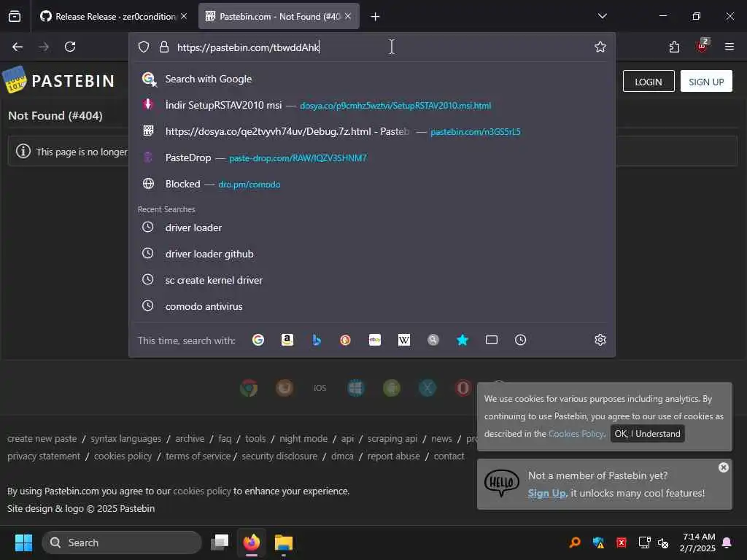Open Task View on the taskbar

220,542
